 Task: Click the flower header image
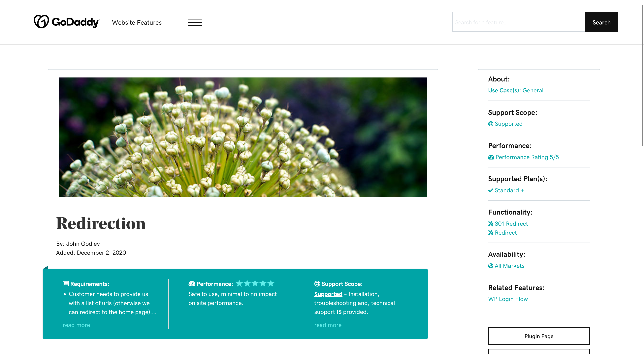pos(242,137)
